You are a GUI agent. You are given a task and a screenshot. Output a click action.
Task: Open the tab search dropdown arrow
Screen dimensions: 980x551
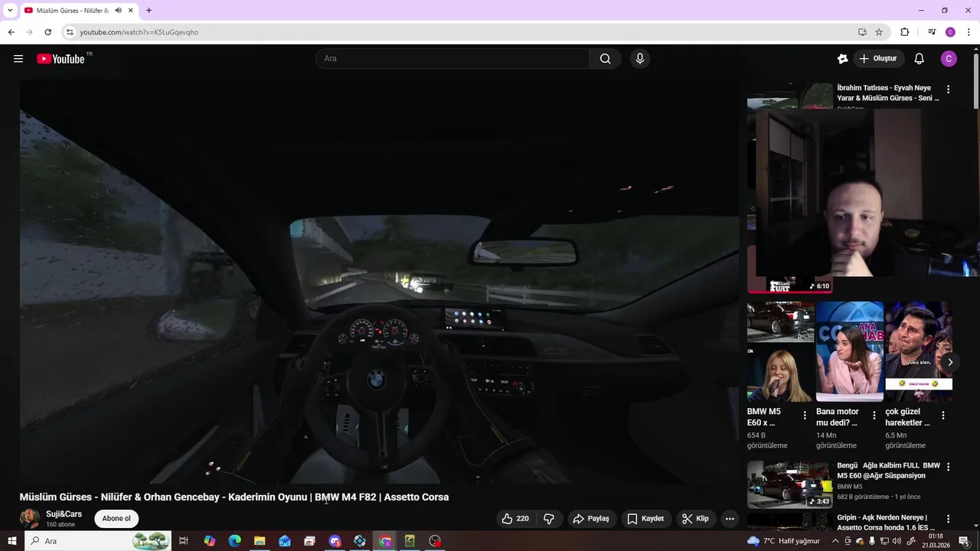[9, 11]
